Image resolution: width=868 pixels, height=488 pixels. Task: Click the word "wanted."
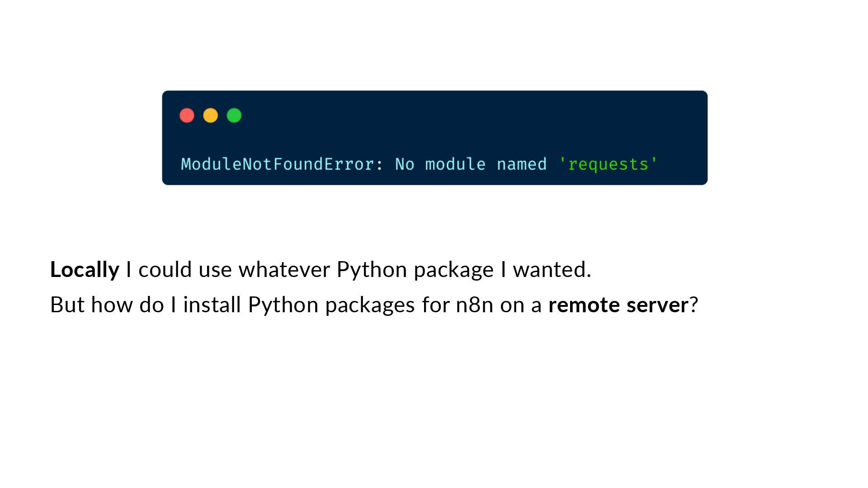(552, 270)
